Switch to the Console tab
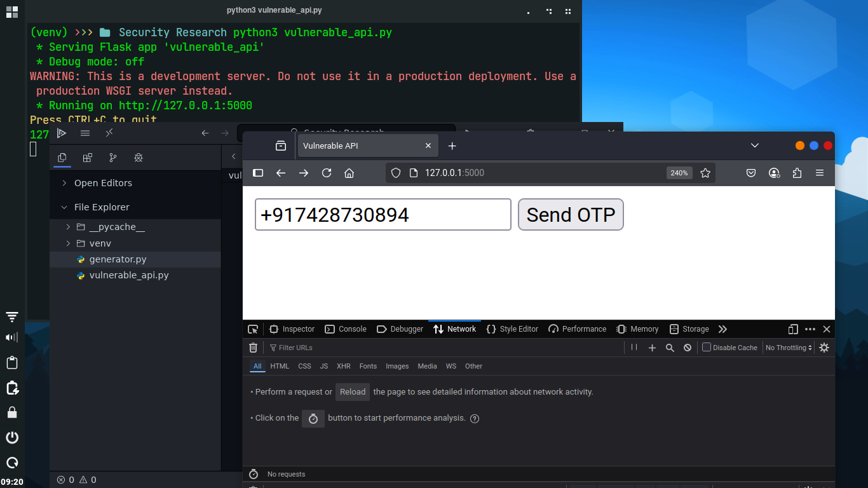Viewport: 868px width, 488px height. click(346, 329)
